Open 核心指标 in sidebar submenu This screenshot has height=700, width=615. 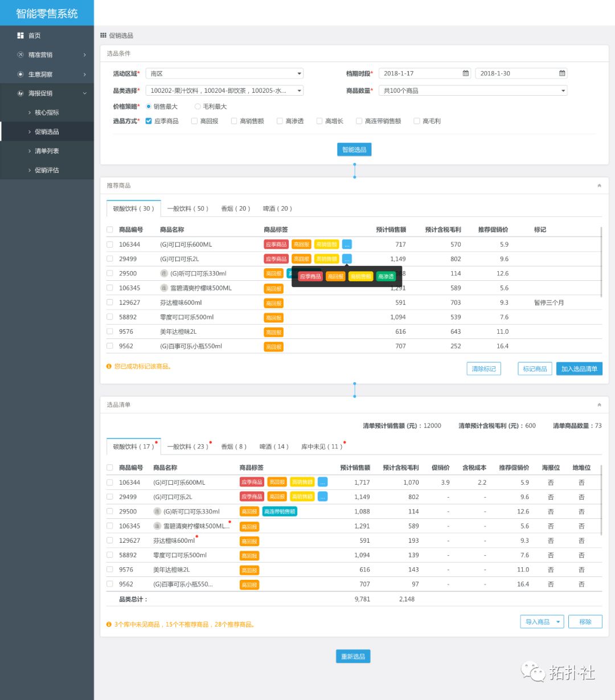pyautogui.click(x=47, y=112)
